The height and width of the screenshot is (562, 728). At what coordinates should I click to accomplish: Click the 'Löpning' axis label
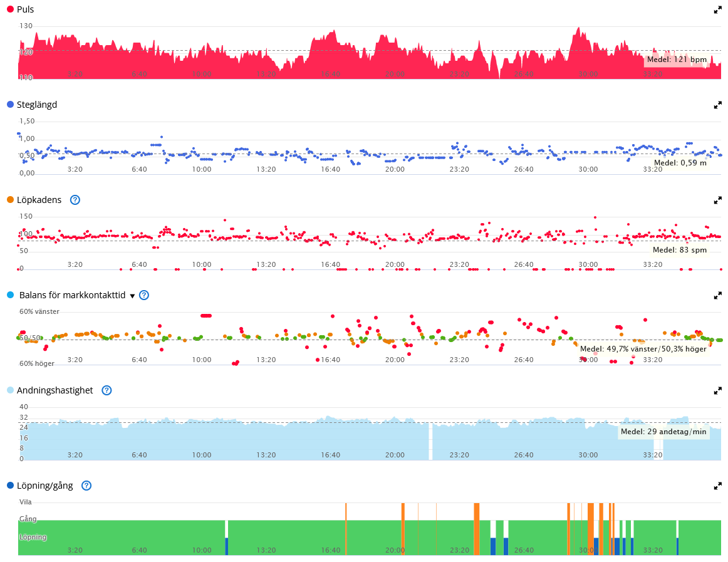coord(33,538)
